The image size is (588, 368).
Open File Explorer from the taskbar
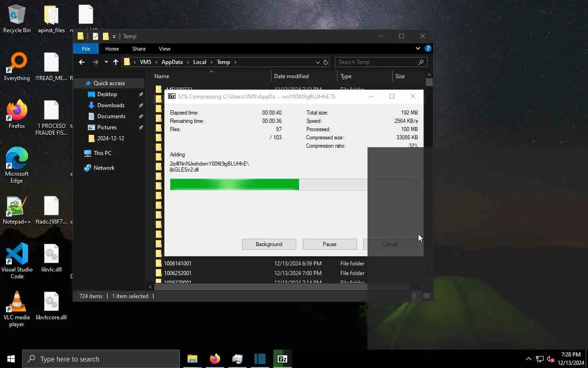pos(192,359)
